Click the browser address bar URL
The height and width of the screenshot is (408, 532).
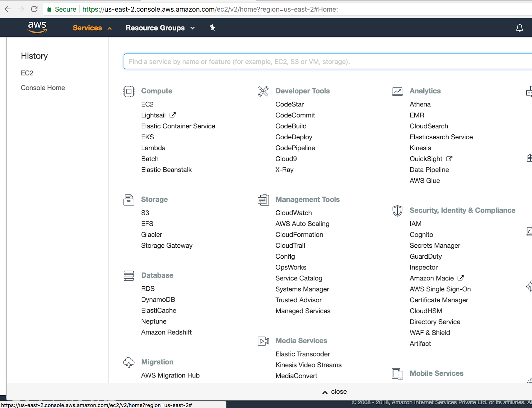coord(210,9)
